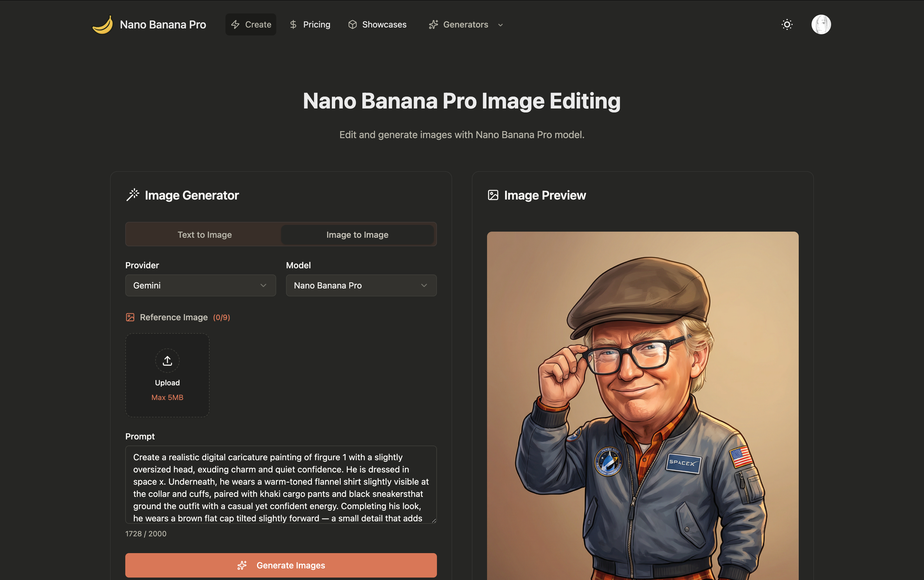Open the user profile avatar
The image size is (924, 580).
tap(820, 24)
